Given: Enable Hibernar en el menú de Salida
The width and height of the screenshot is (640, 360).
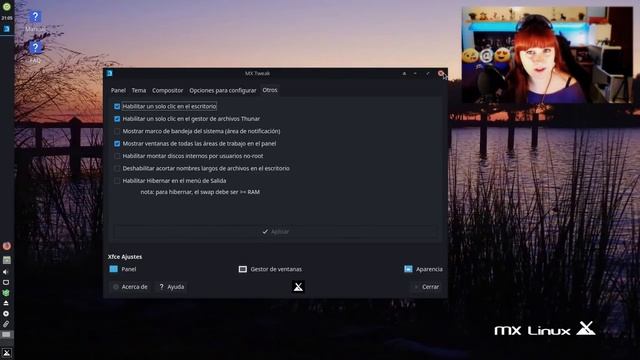Looking at the screenshot, I should pyautogui.click(x=117, y=181).
